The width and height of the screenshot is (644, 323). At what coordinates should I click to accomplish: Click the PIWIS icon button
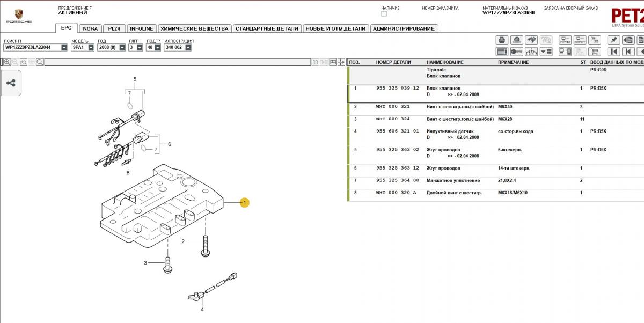(x=565, y=40)
